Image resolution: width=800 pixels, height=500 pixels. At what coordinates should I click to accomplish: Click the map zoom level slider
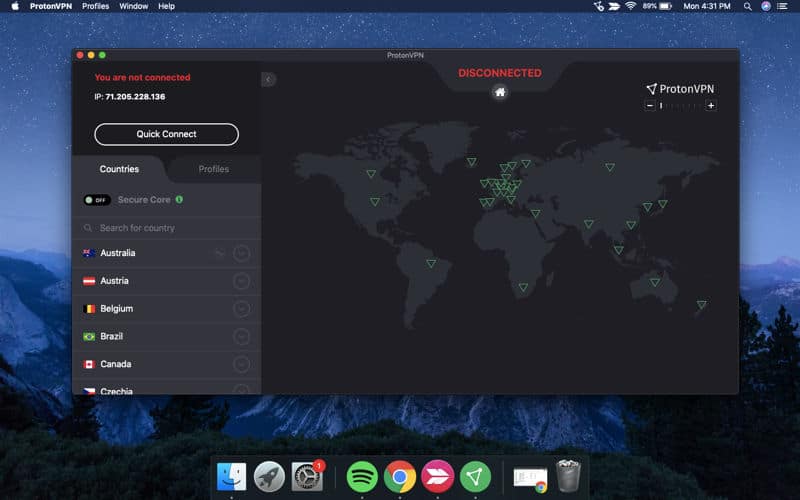680,106
